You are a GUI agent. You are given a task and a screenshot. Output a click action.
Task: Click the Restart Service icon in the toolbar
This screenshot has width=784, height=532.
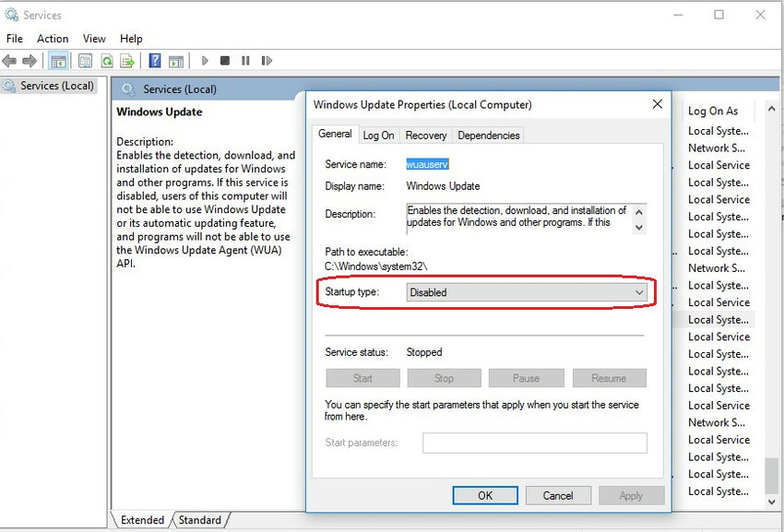click(x=267, y=61)
